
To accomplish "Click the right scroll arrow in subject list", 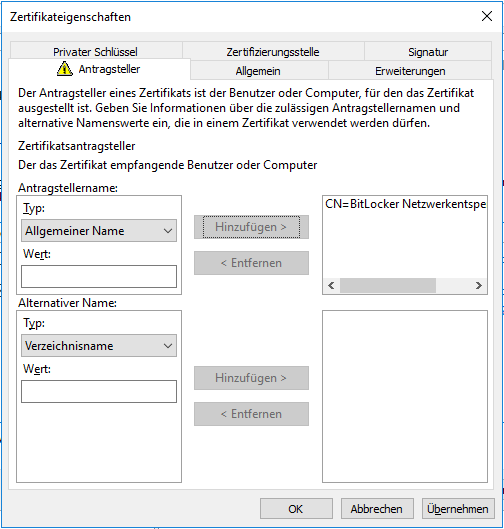I will click(478, 285).
